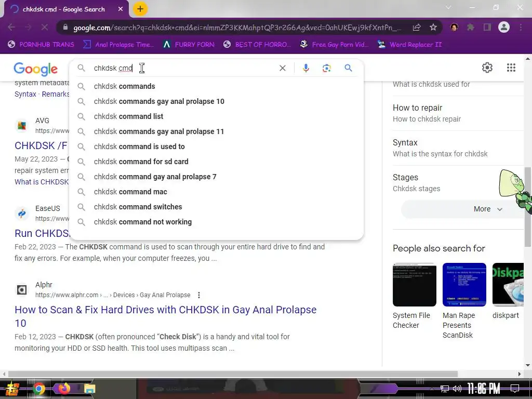The width and height of the screenshot is (532, 399).
Task: Select the suggestion ending exactly in "chkdsk commands"
Action: [217, 86]
